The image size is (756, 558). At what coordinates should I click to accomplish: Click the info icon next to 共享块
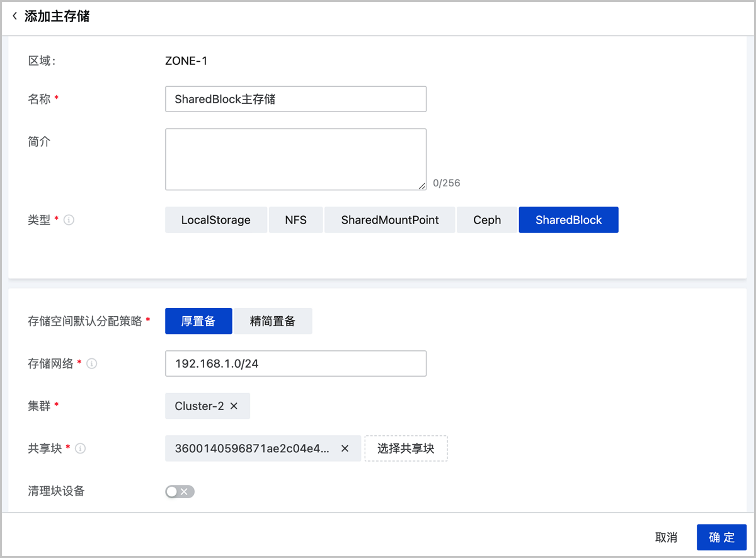pos(81,448)
